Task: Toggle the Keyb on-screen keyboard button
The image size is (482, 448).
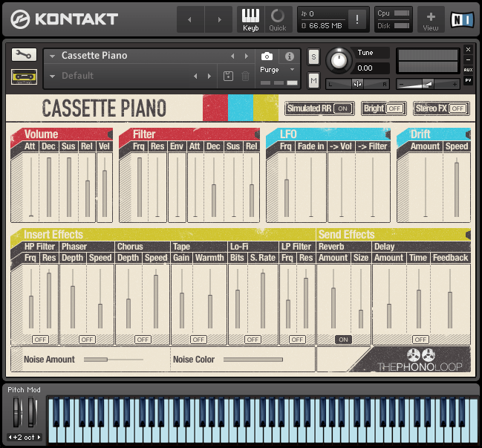Action: [250, 19]
